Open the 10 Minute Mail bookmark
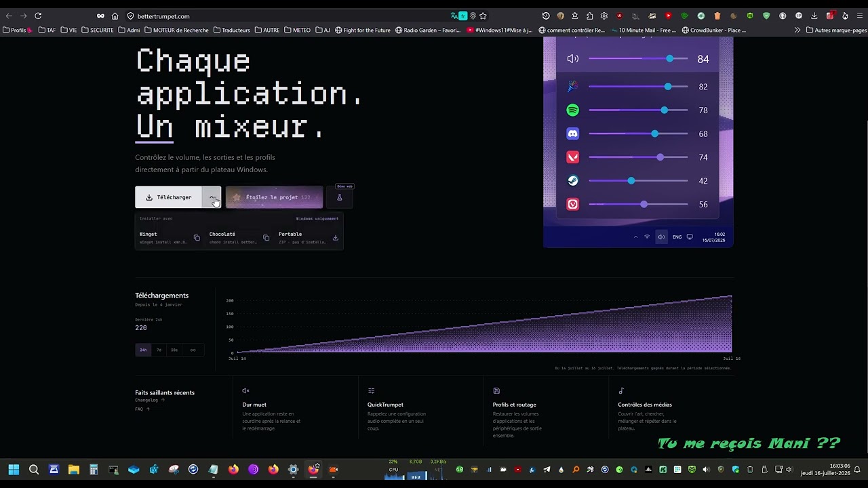This screenshot has width=868, height=488. coord(644,30)
